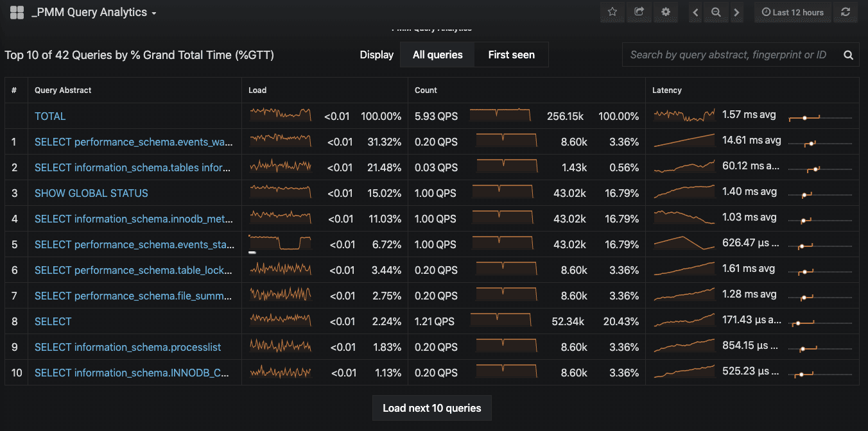
Task: Load next 10 queries
Action: pyautogui.click(x=432, y=408)
